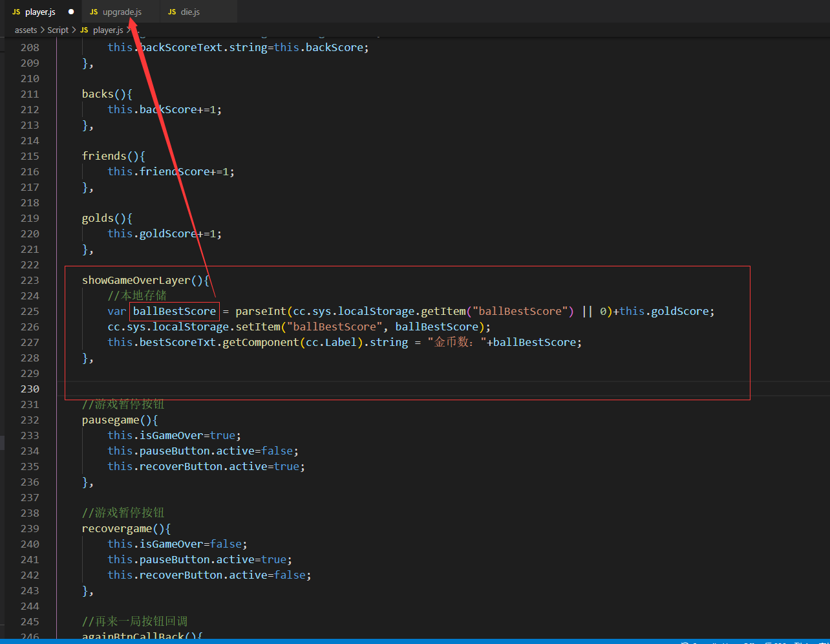Viewport: 830px width, 644px height.
Task: Click the cc.sys.localStorage.setItem line
Action: point(299,327)
